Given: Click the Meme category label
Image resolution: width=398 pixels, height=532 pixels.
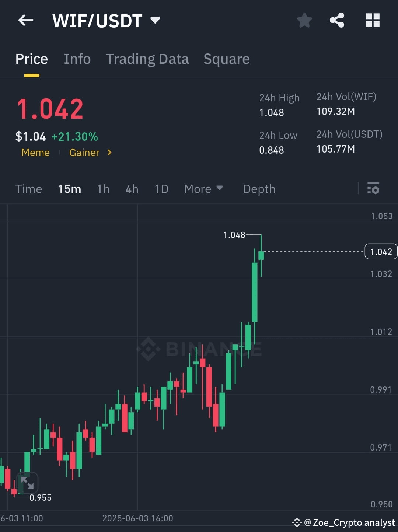Looking at the screenshot, I should (35, 153).
